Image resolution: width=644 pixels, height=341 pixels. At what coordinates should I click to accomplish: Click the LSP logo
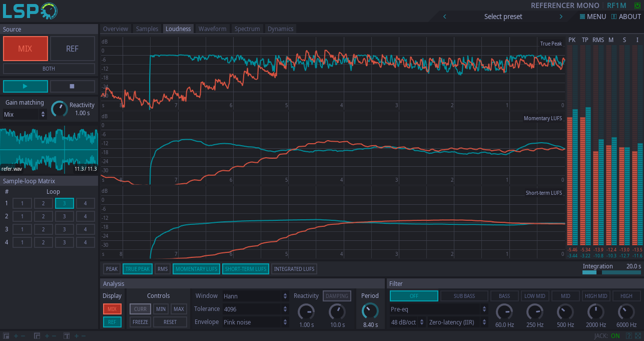click(x=30, y=11)
